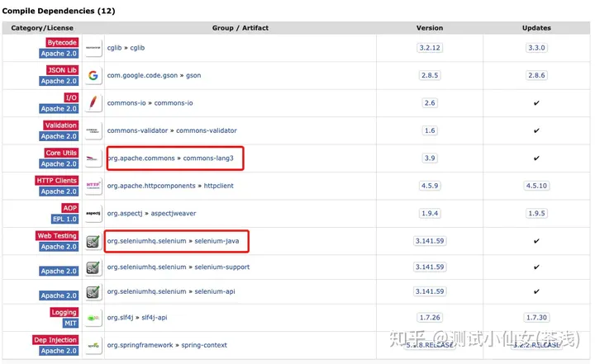Click Apache 2.0 badge in selenium-api row
The width and height of the screenshot is (595, 364).
[59, 295]
